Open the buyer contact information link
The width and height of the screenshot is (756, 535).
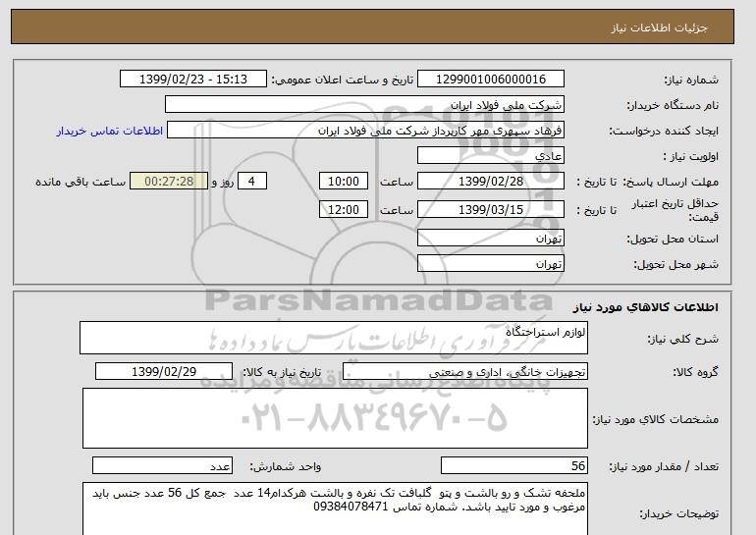tap(109, 131)
